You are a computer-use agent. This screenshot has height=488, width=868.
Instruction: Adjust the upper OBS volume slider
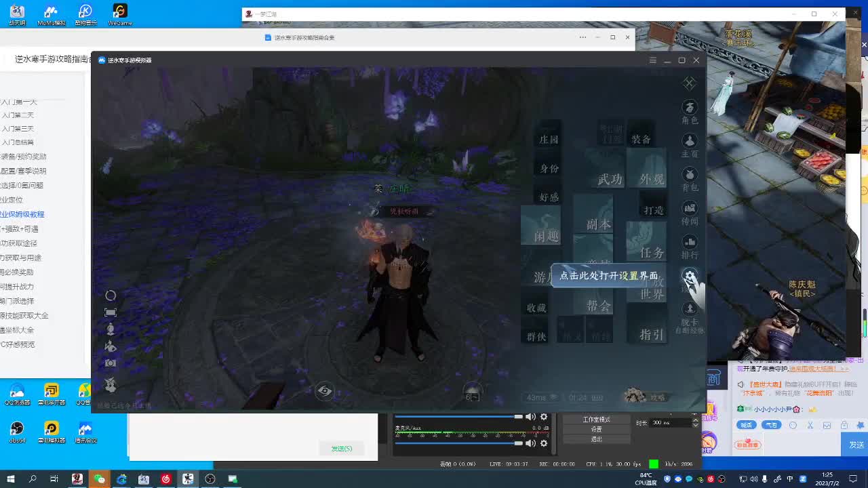point(459,417)
